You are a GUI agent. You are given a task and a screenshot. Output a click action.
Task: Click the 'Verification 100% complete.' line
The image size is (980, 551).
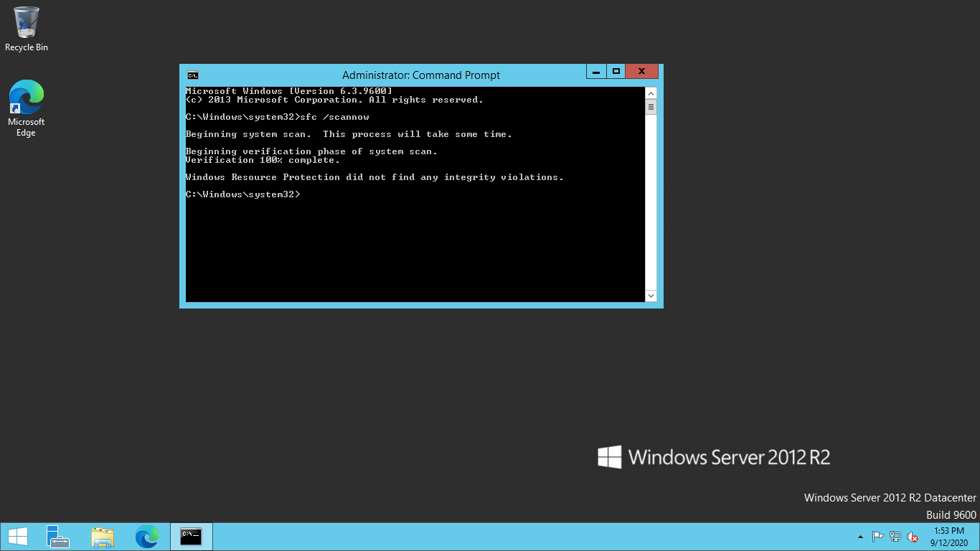click(x=263, y=160)
